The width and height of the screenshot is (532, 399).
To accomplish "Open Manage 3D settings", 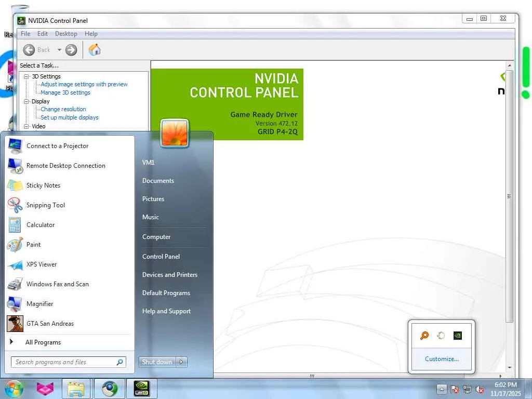I will click(65, 92).
